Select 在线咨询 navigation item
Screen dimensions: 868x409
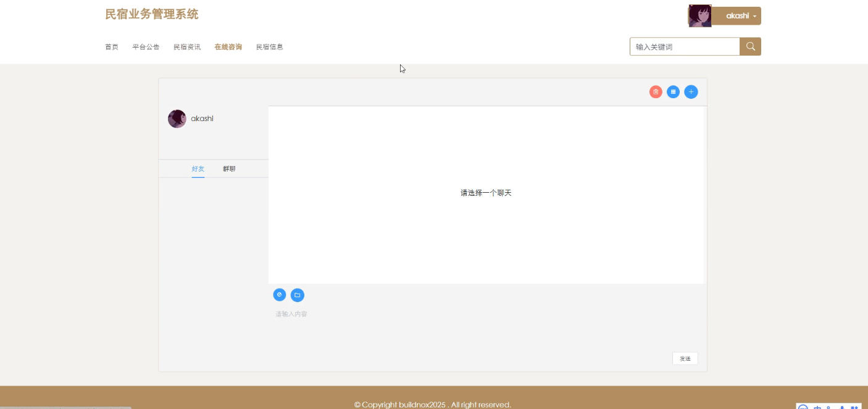(x=228, y=47)
